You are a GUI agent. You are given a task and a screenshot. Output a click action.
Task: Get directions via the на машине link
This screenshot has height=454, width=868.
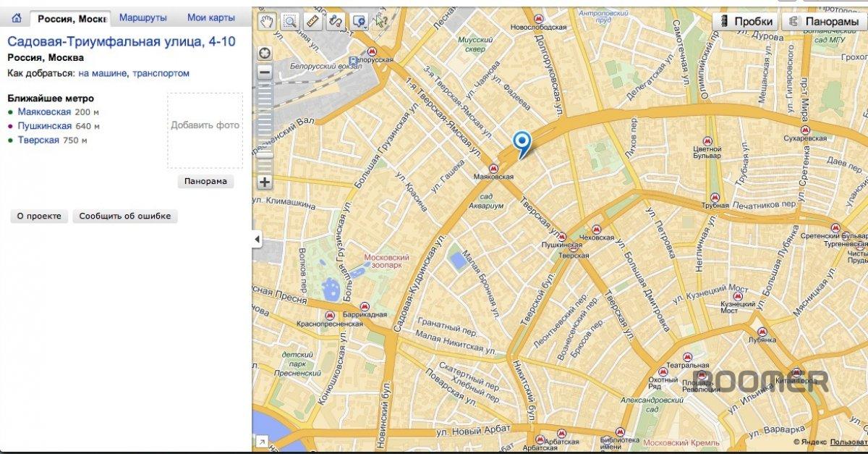[x=103, y=73]
